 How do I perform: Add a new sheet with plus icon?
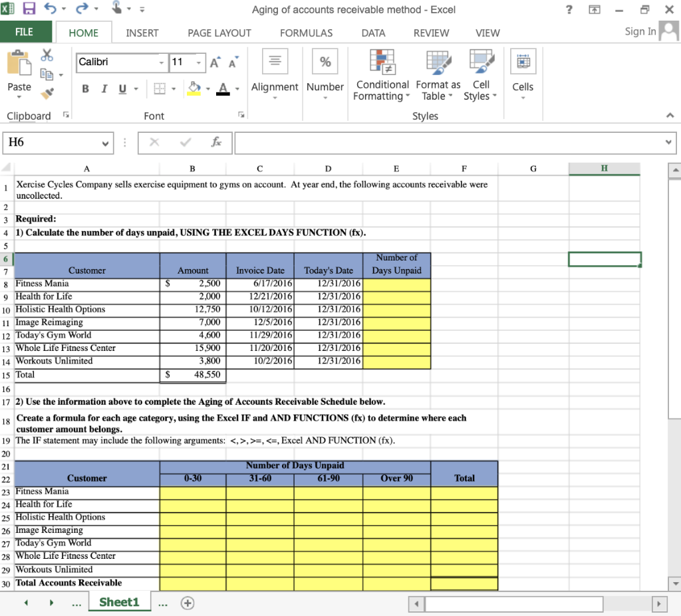point(188,603)
